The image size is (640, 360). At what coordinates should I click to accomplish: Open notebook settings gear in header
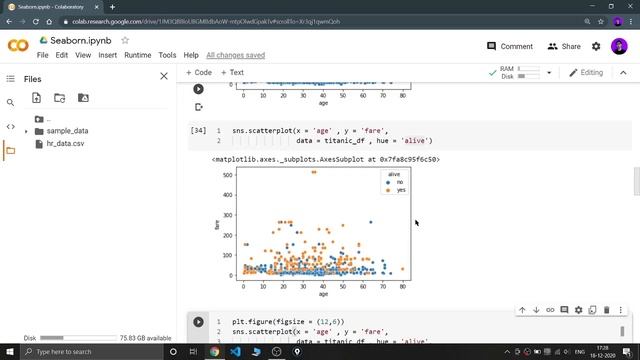596,47
